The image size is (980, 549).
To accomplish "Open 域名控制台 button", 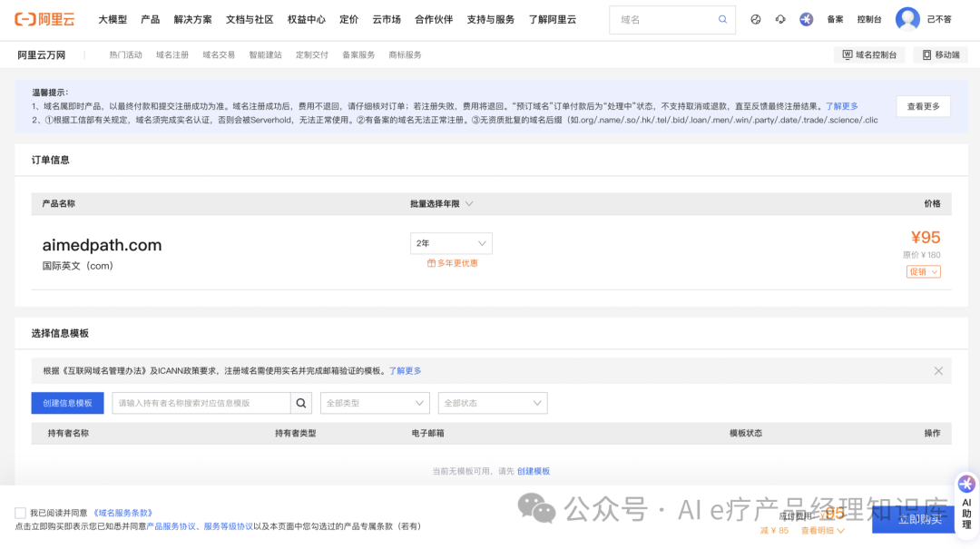I will [869, 55].
